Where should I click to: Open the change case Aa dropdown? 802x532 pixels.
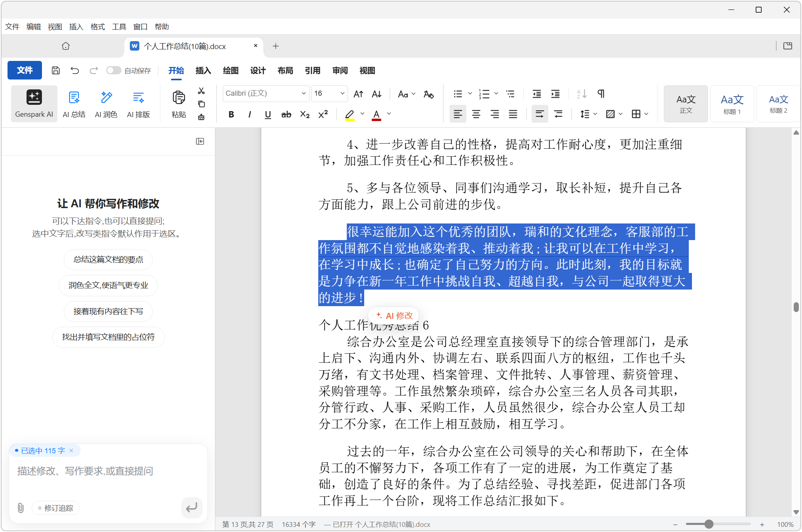click(x=407, y=94)
